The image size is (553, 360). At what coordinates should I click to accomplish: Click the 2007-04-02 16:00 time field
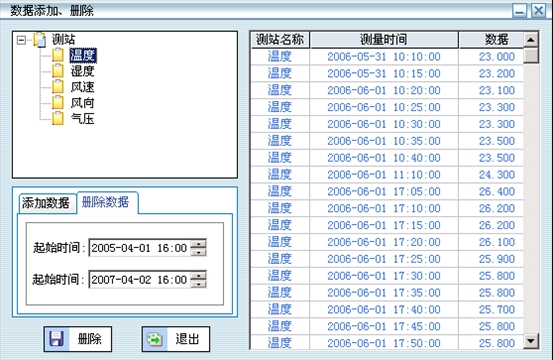coord(139,280)
